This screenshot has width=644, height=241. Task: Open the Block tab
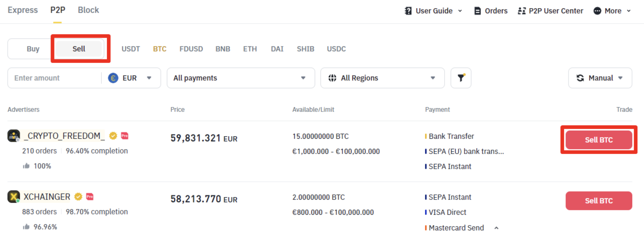(x=88, y=10)
